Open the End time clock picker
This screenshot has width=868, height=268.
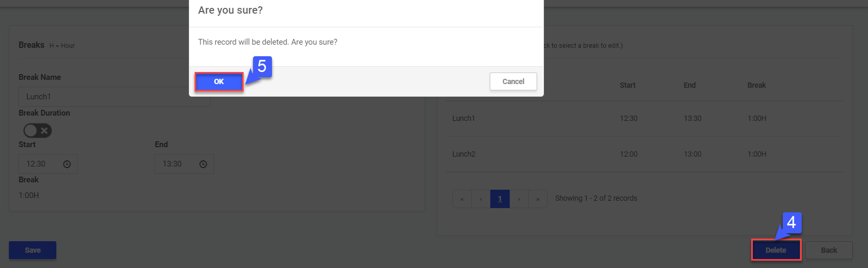pos(203,164)
